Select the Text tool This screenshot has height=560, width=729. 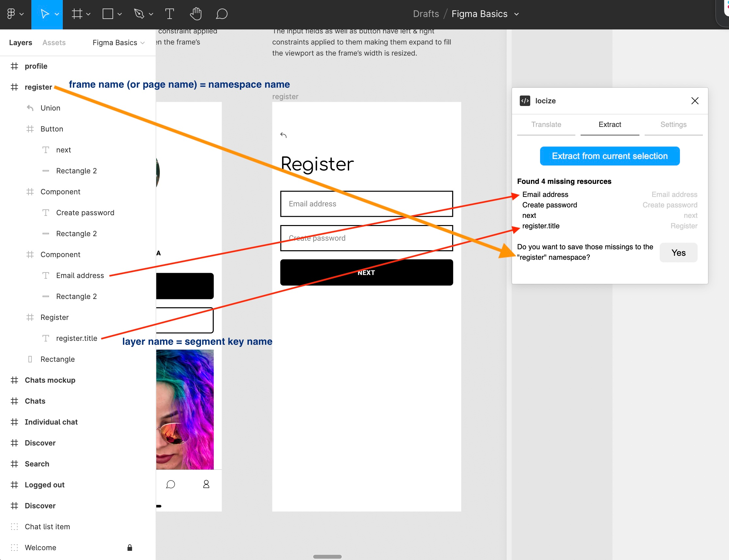169,14
